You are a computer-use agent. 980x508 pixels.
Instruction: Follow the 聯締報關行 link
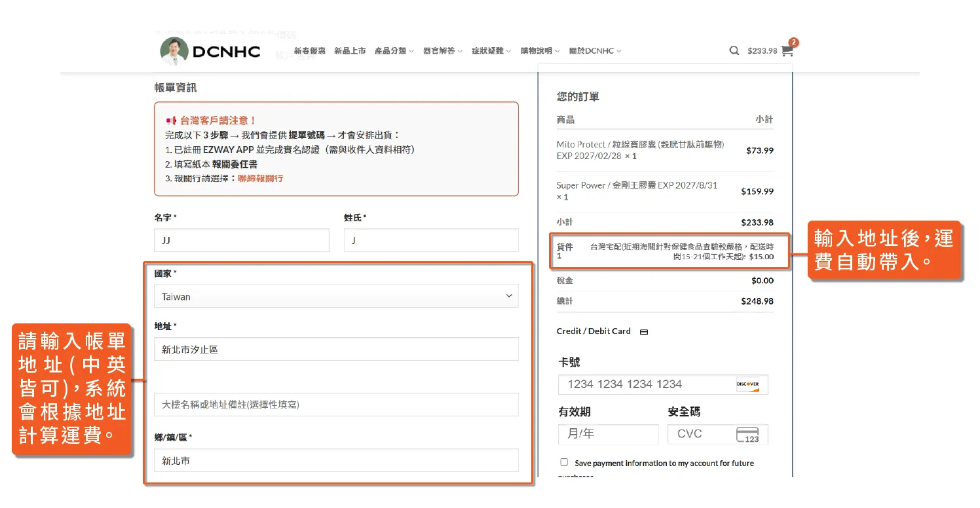261,178
